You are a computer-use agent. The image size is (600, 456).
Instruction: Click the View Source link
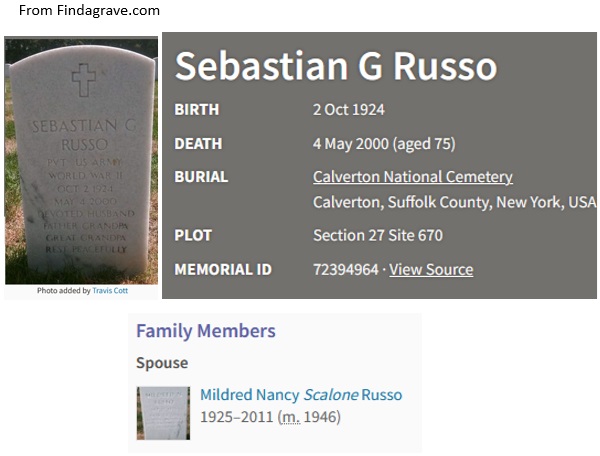[x=431, y=269]
